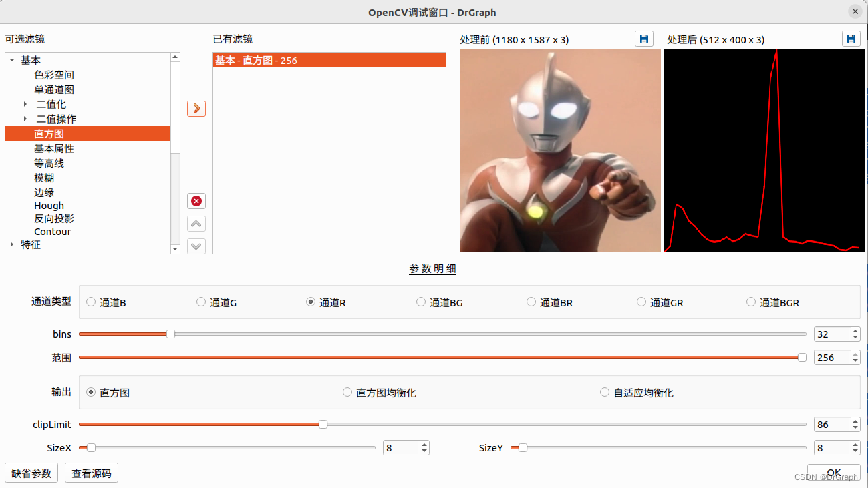Click the bins value field showing 32
This screenshot has width=868, height=488.
point(832,334)
